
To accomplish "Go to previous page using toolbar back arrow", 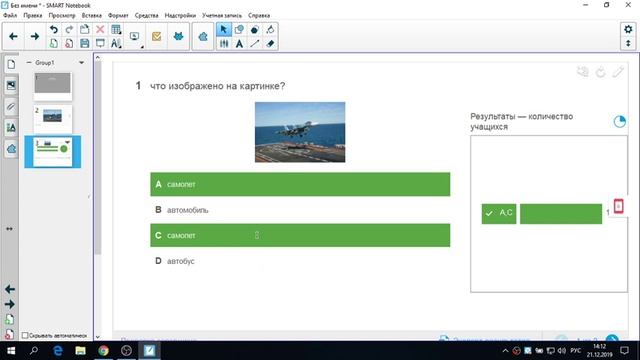I will point(13,36).
